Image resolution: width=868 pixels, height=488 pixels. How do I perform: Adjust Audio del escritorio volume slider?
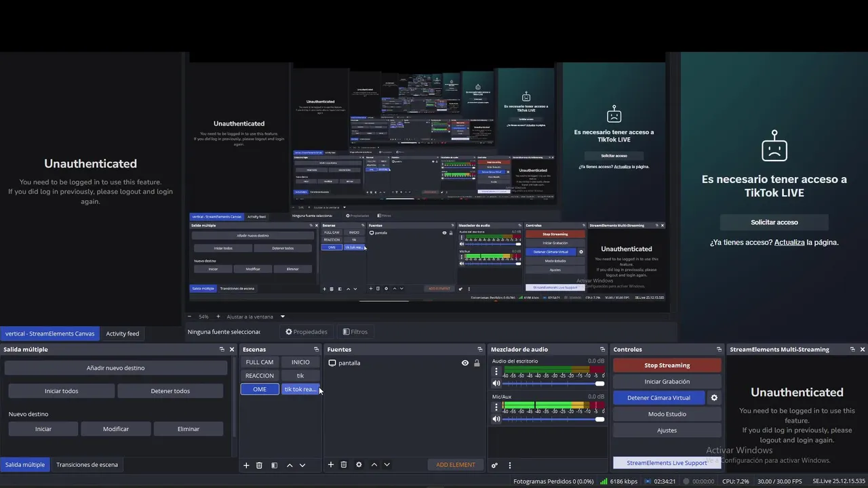click(553, 384)
